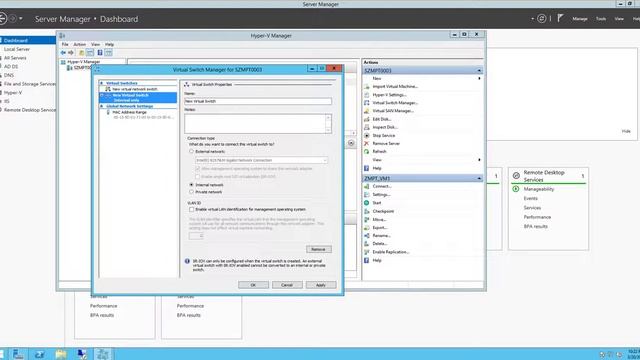Collapse the SZMPT0003 actions section

[x=479, y=71]
